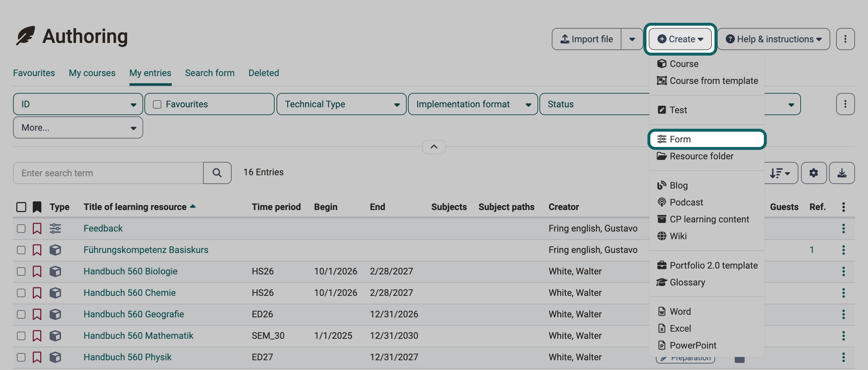Choose Resource folder menu item

[x=707, y=156]
